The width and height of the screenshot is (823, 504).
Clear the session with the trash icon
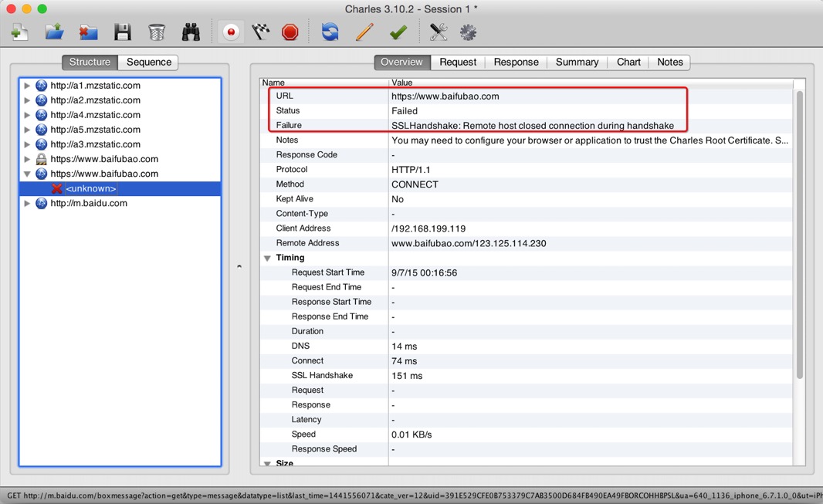tap(157, 32)
